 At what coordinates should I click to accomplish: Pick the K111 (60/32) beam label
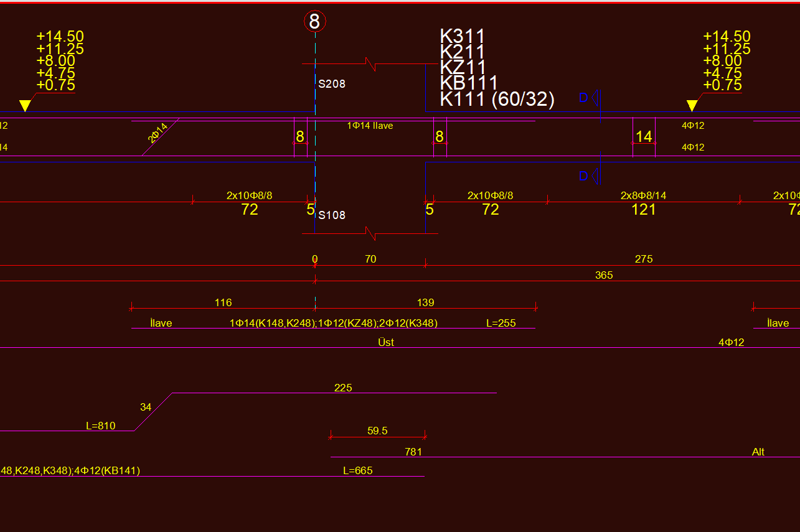pyautogui.click(x=497, y=99)
